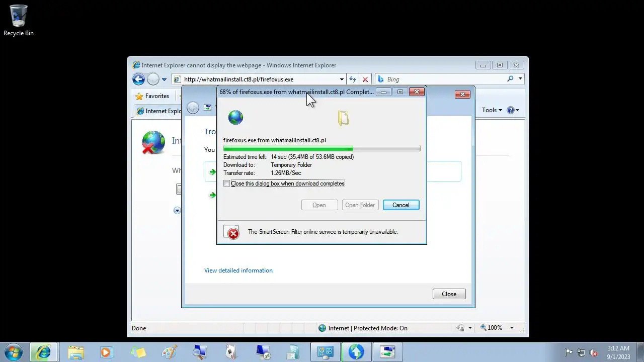Click the disabled Open Folder button
This screenshot has height=362, width=644.
click(360, 205)
